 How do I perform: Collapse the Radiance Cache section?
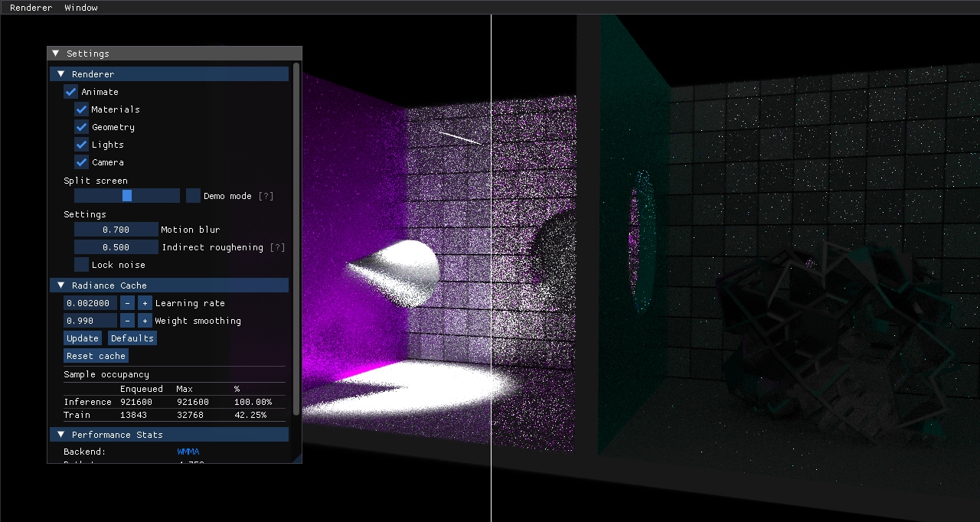coord(61,285)
